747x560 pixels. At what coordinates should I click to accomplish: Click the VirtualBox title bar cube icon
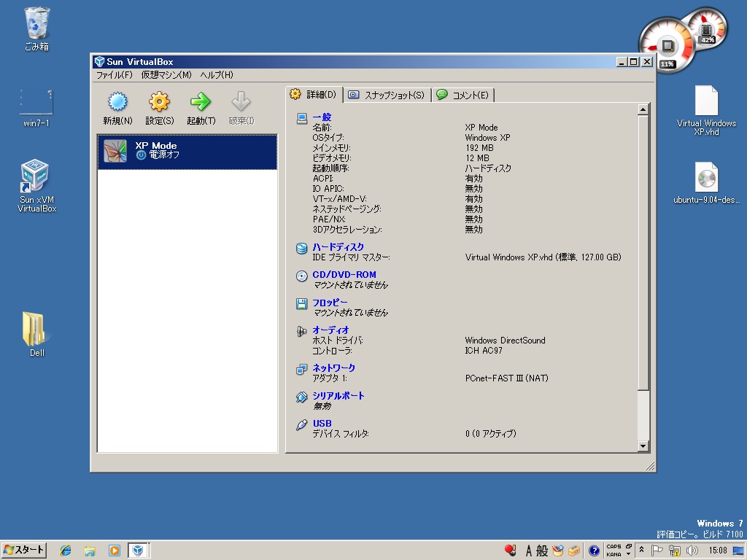click(99, 61)
